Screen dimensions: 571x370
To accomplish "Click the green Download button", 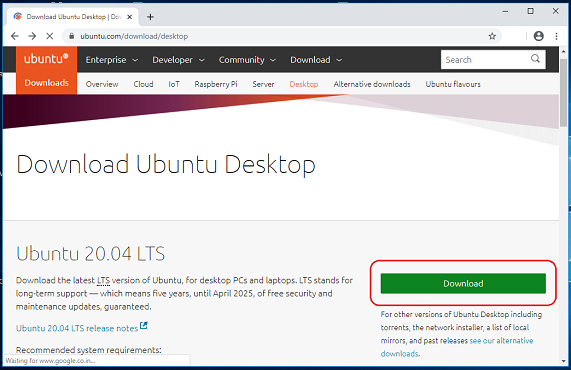I will [x=463, y=283].
